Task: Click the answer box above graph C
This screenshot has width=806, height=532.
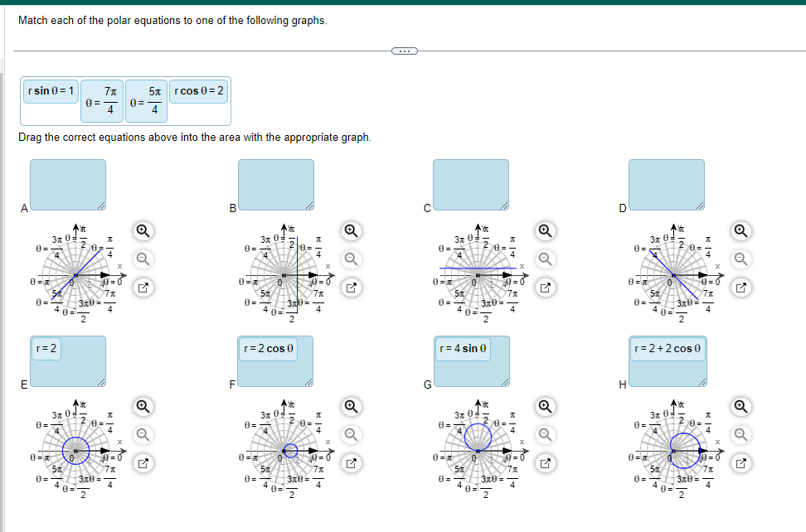Action: pos(471,182)
